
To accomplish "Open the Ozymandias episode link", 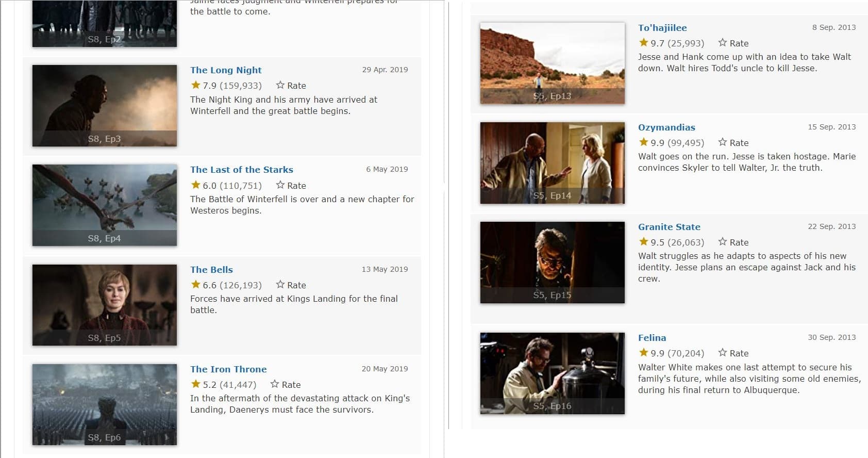I will (x=666, y=127).
